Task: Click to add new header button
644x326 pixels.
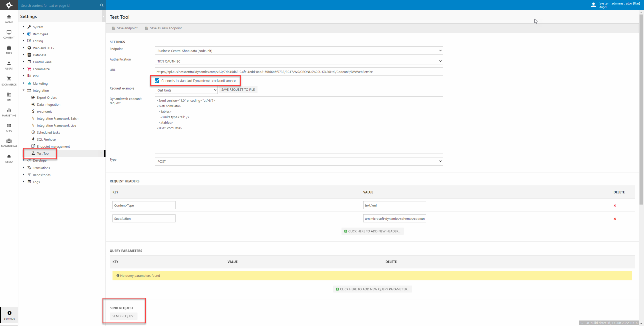Action: click(372, 231)
